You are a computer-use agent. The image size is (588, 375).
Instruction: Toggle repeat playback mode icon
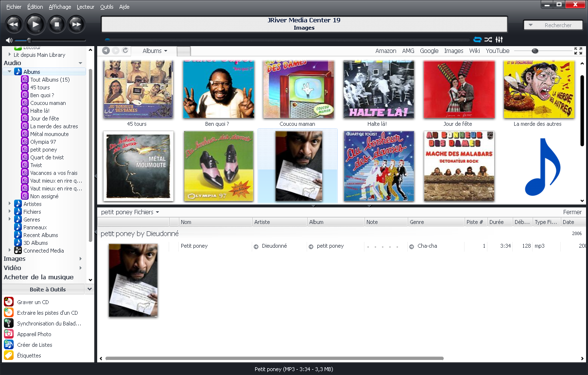coord(477,40)
